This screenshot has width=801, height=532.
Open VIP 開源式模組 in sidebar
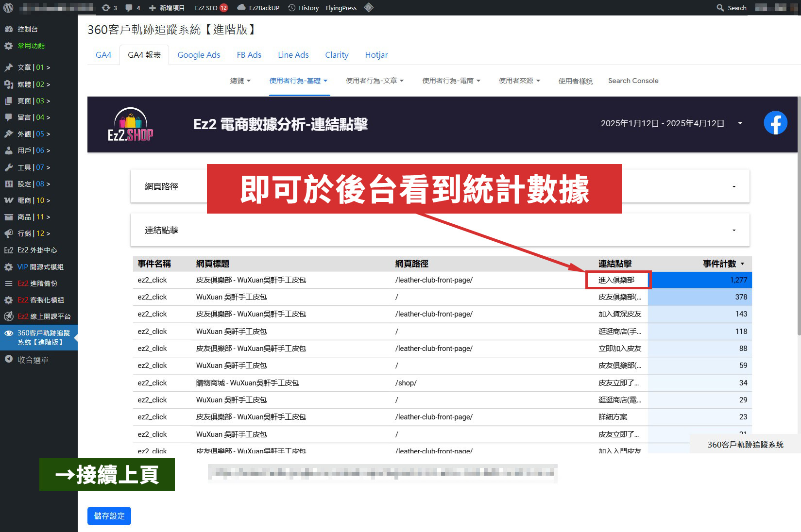[x=40, y=267]
